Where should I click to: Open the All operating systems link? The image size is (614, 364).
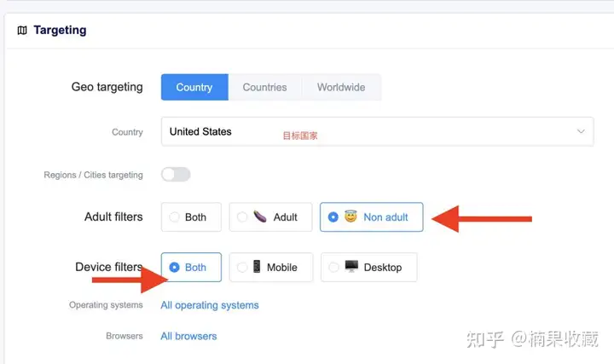pos(210,305)
